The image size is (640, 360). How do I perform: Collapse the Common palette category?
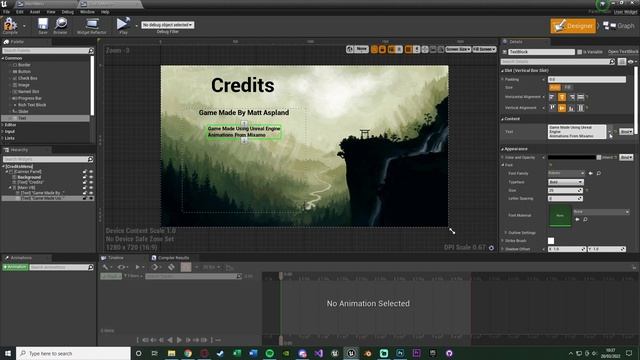click(3, 58)
